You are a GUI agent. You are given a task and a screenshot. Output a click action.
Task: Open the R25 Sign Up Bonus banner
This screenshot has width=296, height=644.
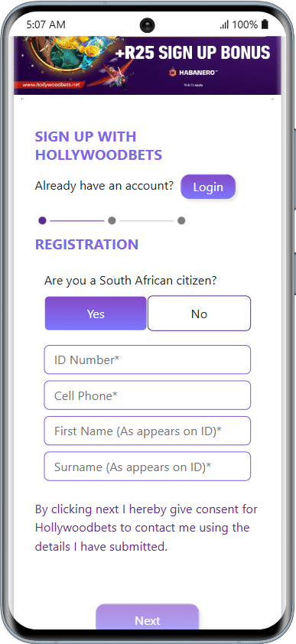(148, 65)
